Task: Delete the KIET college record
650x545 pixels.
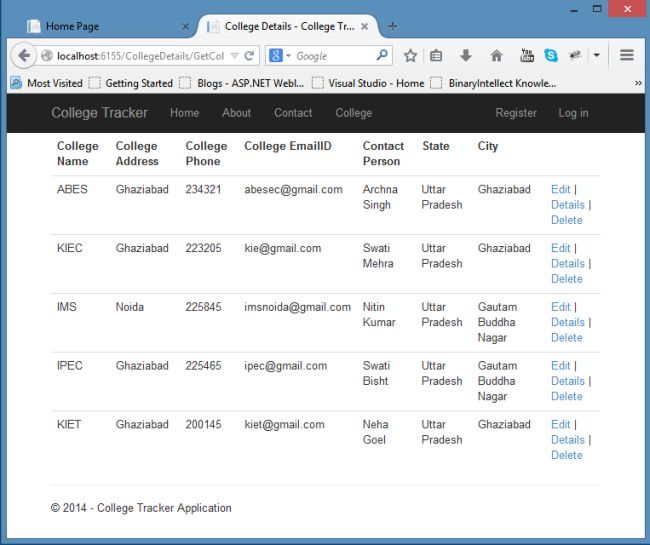Action: [566, 455]
